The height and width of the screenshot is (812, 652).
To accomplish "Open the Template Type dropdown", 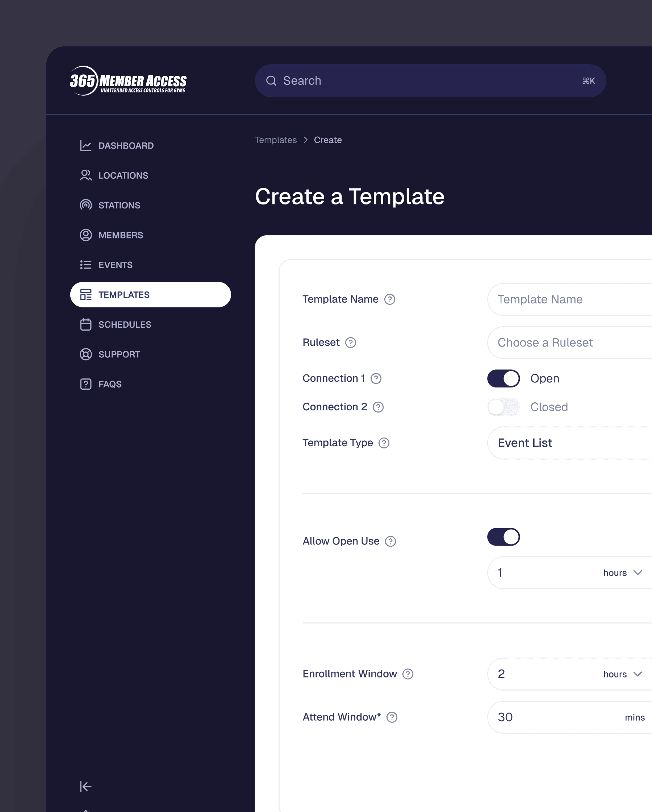I will click(569, 443).
